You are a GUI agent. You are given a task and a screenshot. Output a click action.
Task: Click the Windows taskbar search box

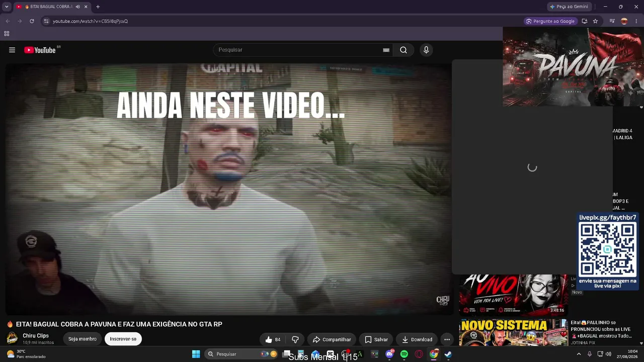[243, 354]
